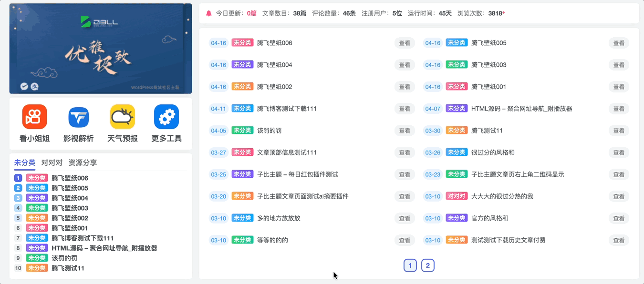Open the 影视解析 tool icon

click(79, 117)
